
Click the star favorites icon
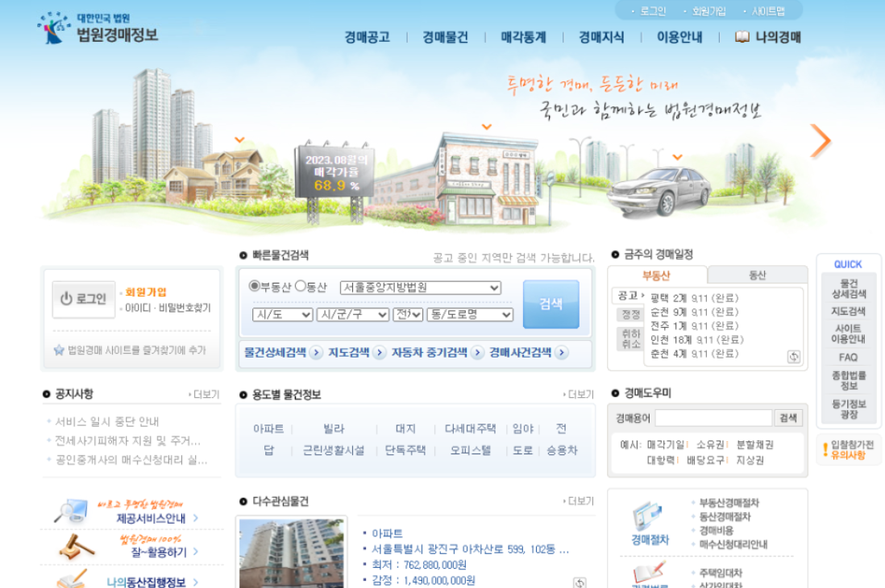pyautogui.click(x=59, y=350)
